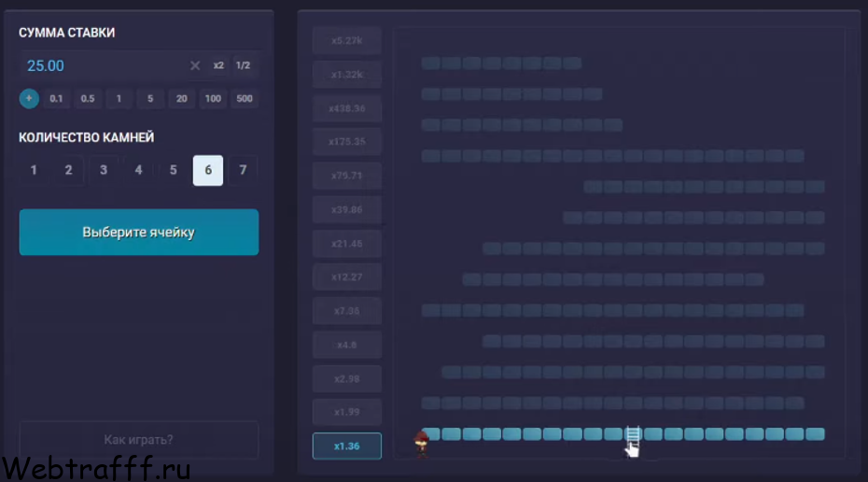Screen dimensions: 868x482
Task: Click the ladder tile in the bottom row
Action: 633,433
